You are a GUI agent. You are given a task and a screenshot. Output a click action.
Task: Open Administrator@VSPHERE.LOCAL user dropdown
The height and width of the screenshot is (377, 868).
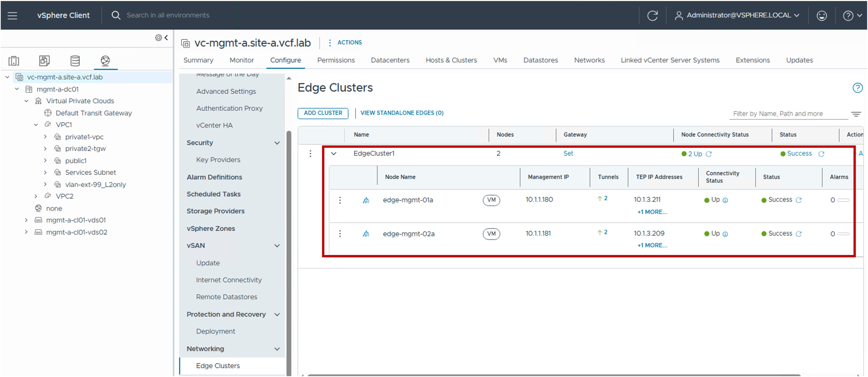(x=737, y=15)
